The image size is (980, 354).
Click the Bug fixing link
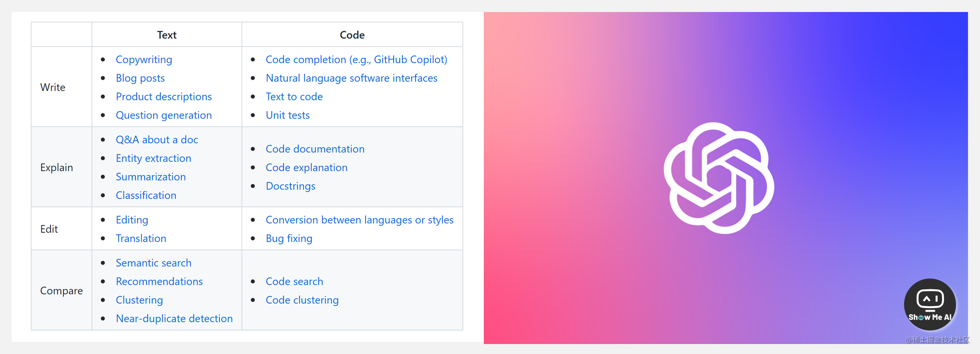point(289,239)
